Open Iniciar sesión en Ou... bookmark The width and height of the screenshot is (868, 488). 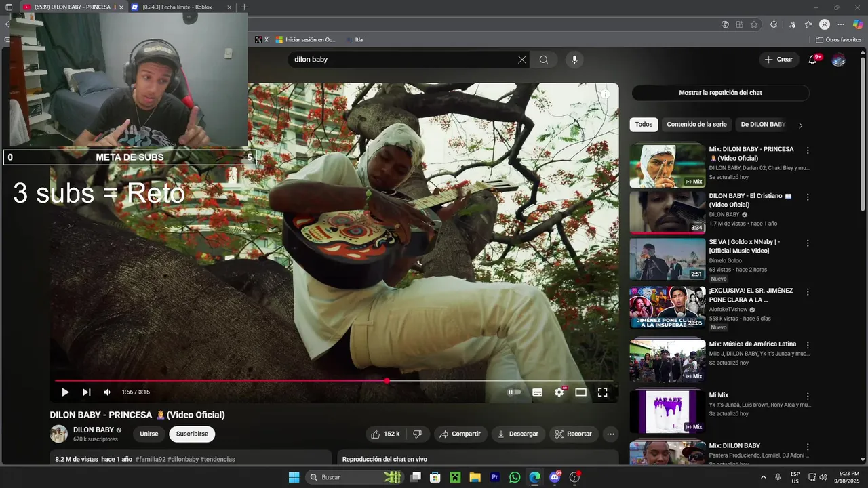coord(306,40)
